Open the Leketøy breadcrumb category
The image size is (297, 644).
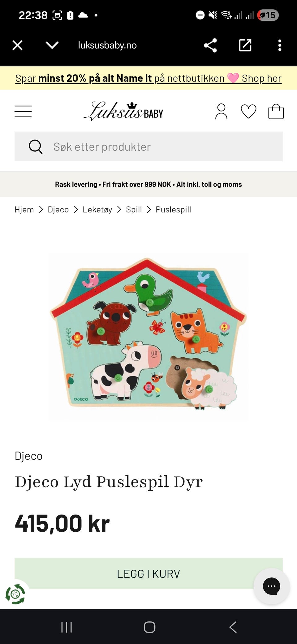[97, 210]
